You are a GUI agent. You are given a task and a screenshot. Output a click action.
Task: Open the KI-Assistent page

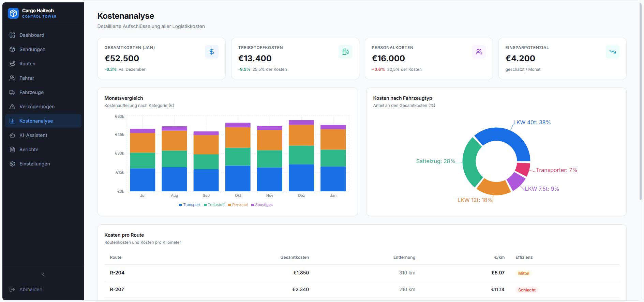[x=43, y=135]
